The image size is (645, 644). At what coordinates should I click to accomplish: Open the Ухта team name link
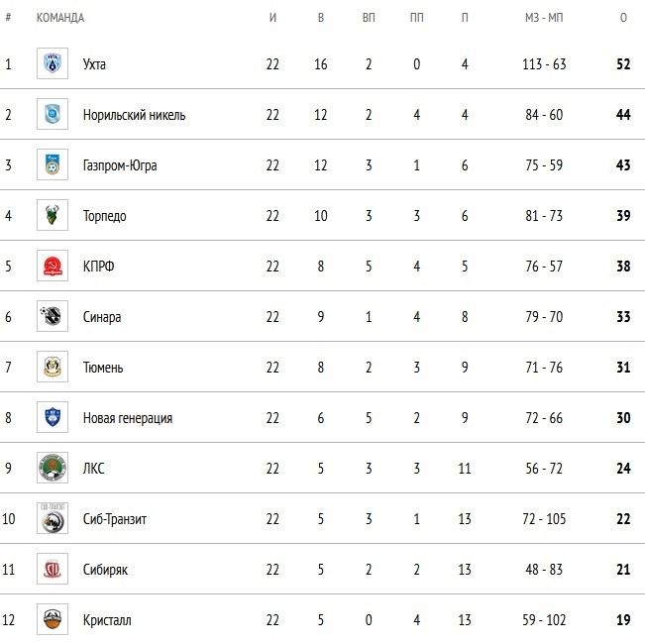tap(95, 64)
